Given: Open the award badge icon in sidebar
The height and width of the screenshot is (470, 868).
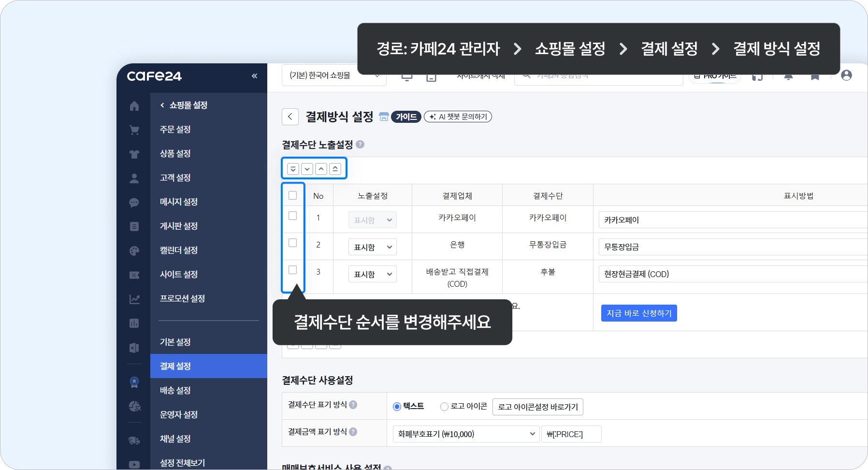Looking at the screenshot, I should pyautogui.click(x=134, y=382).
